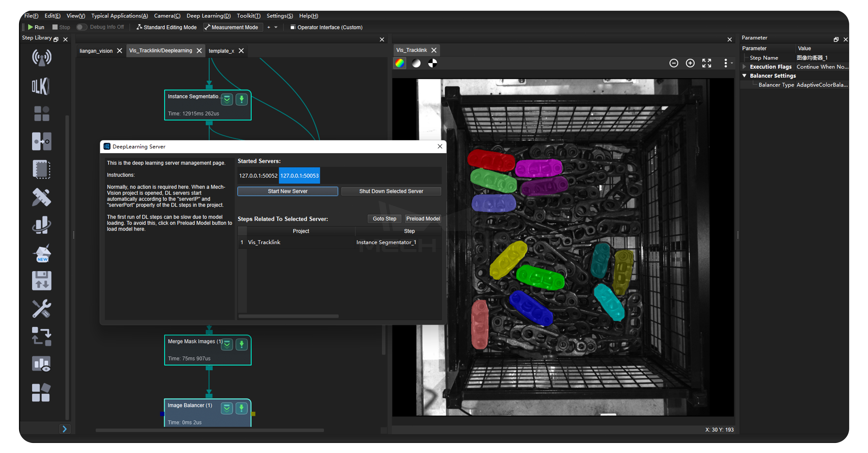Click the Preload Model button
Screen dimensions: 868x453
[422, 219]
